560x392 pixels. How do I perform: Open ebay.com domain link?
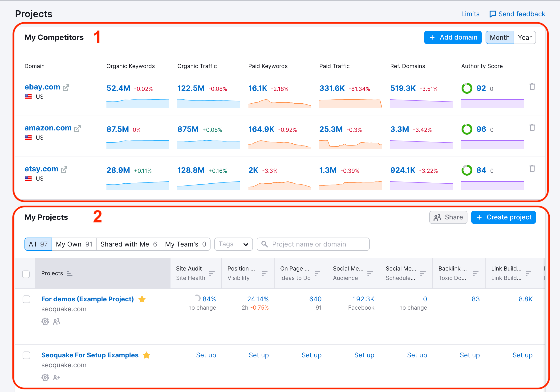click(x=42, y=87)
